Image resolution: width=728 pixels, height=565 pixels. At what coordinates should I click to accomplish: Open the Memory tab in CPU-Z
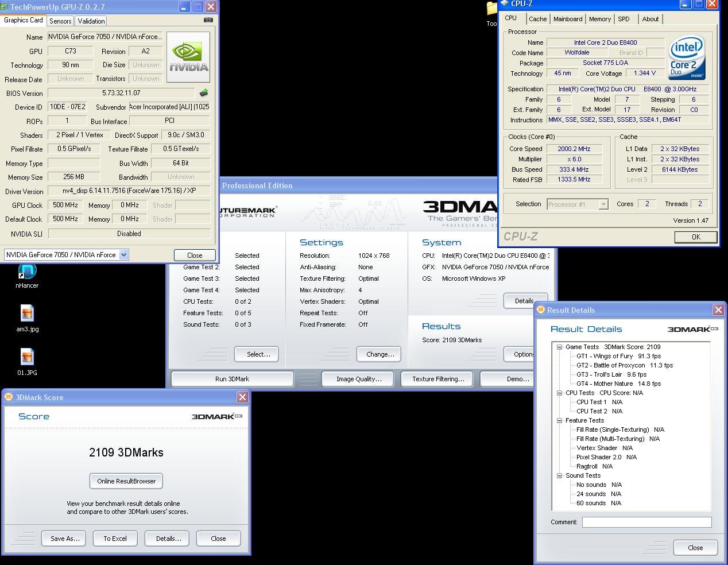click(x=600, y=19)
